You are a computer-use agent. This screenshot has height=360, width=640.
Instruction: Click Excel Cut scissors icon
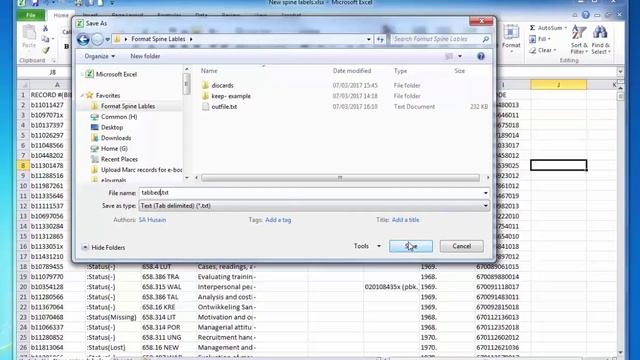tap(45, 29)
